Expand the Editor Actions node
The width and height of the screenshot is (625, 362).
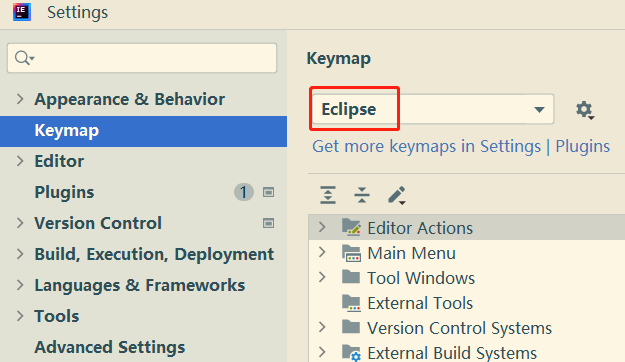322,227
